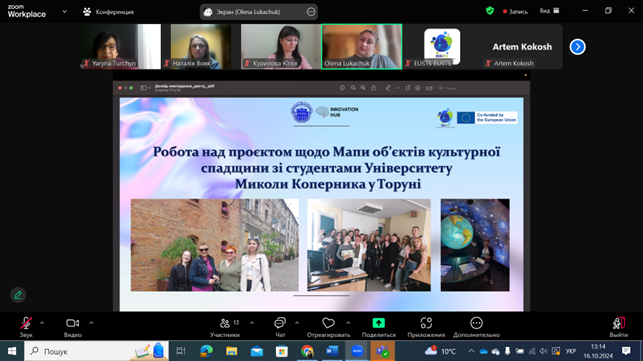Open Microsoft Teams from taskbar
The width and height of the screenshot is (643, 361).
383,351
